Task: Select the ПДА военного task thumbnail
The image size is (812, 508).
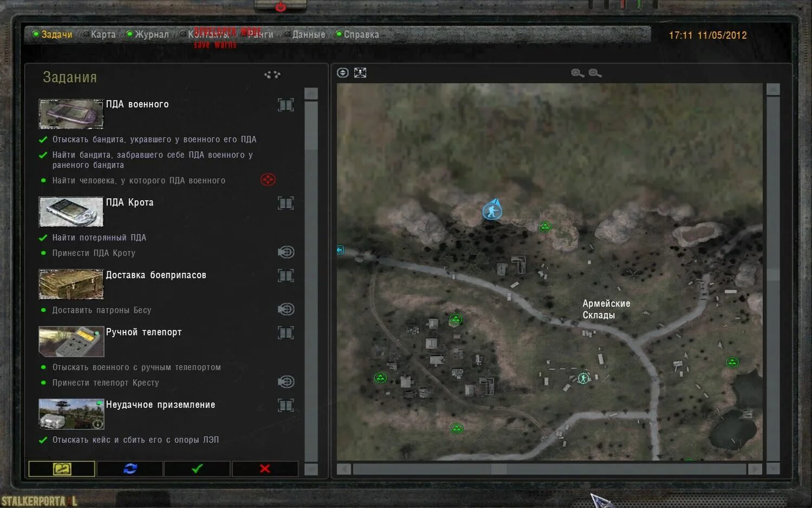Action: pos(71,113)
